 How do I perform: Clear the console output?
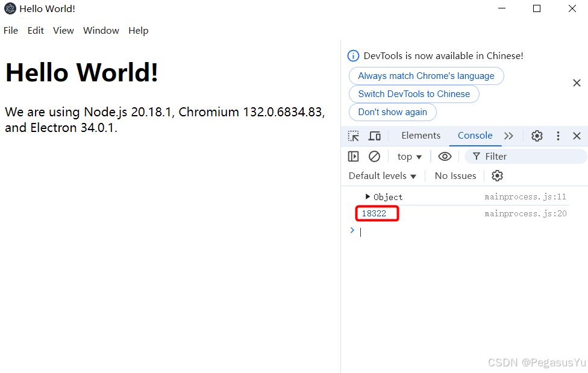tap(374, 156)
